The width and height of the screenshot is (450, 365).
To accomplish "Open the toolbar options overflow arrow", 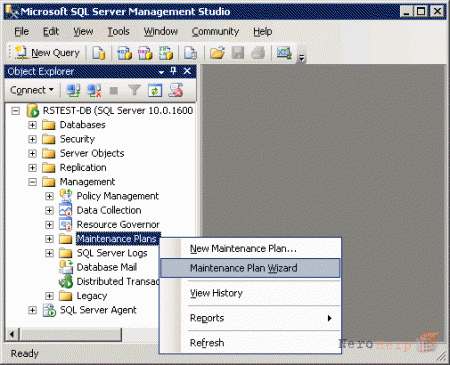I will (302, 58).
